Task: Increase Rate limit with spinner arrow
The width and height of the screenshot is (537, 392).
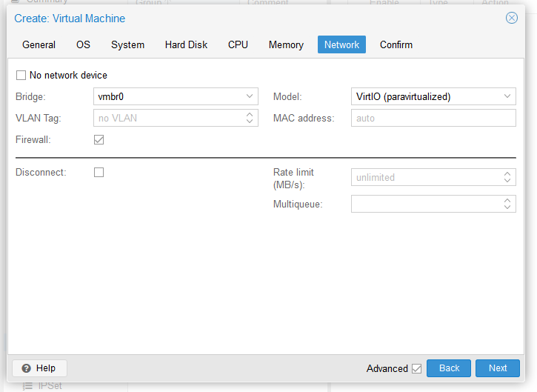Action: pyautogui.click(x=507, y=173)
